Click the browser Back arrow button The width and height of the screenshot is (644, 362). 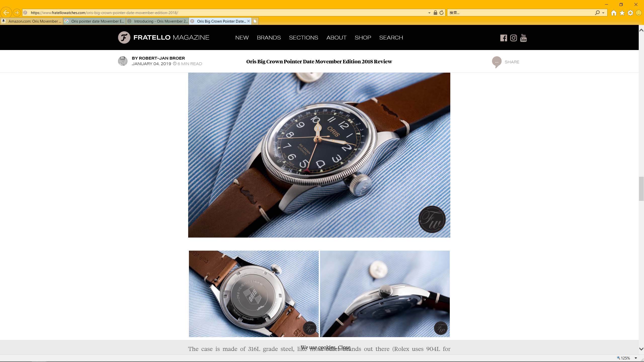tap(6, 13)
